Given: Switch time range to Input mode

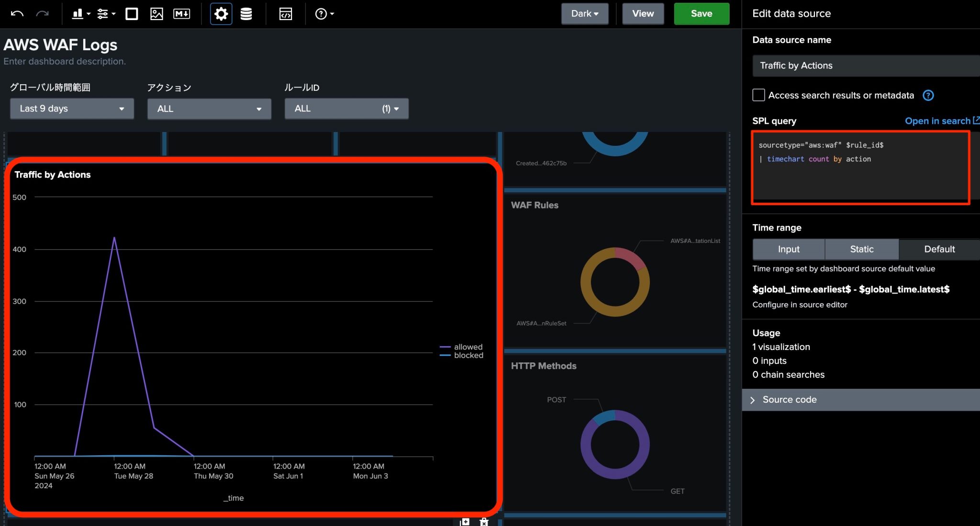Looking at the screenshot, I should [788, 249].
